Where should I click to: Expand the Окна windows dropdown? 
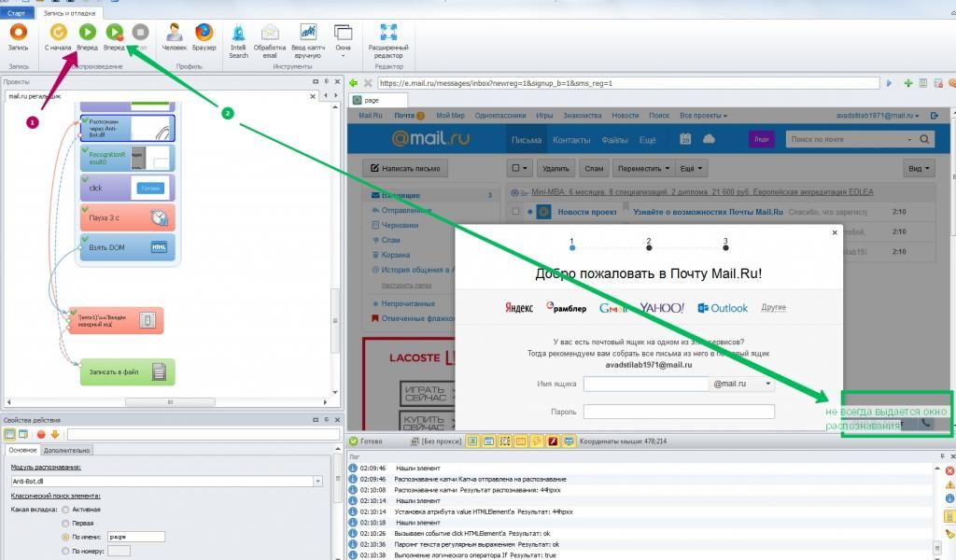(344, 41)
